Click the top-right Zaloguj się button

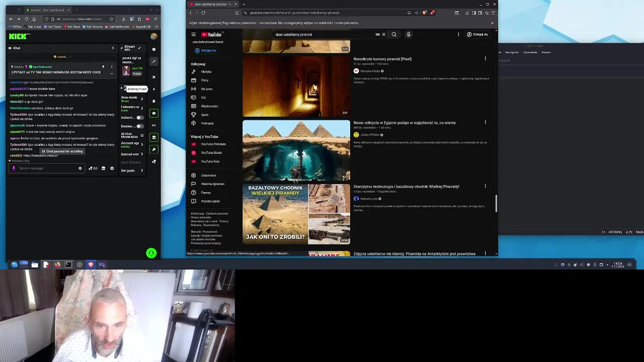coord(477,35)
